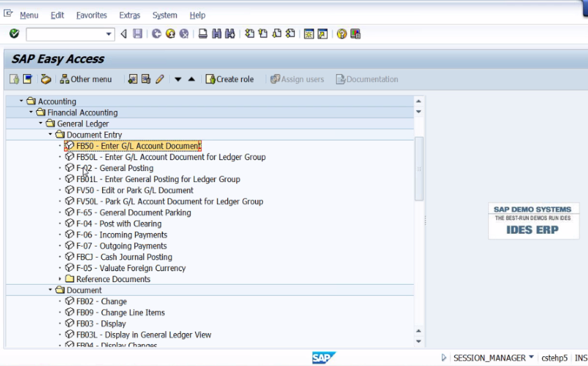Screen dimensions: 588x366
Task: Collapse the Document Entry folder node
Action: click(50, 134)
